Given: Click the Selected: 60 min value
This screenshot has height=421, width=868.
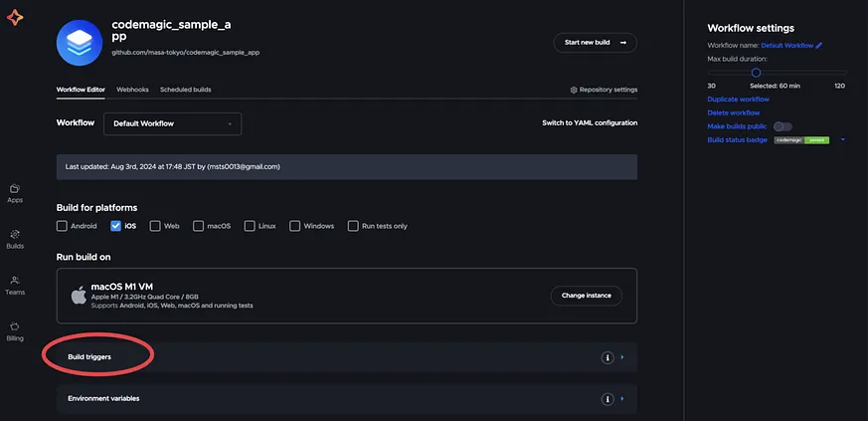Looking at the screenshot, I should 775,86.
